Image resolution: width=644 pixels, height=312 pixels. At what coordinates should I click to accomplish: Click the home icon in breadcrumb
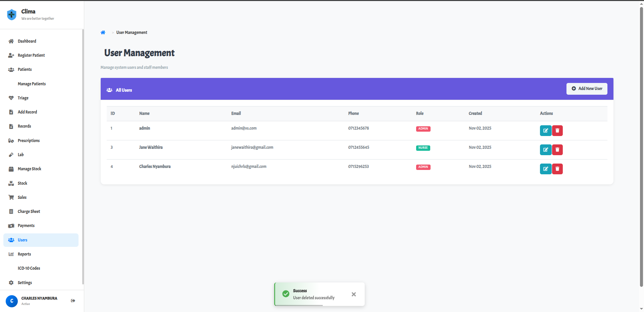pos(103,33)
